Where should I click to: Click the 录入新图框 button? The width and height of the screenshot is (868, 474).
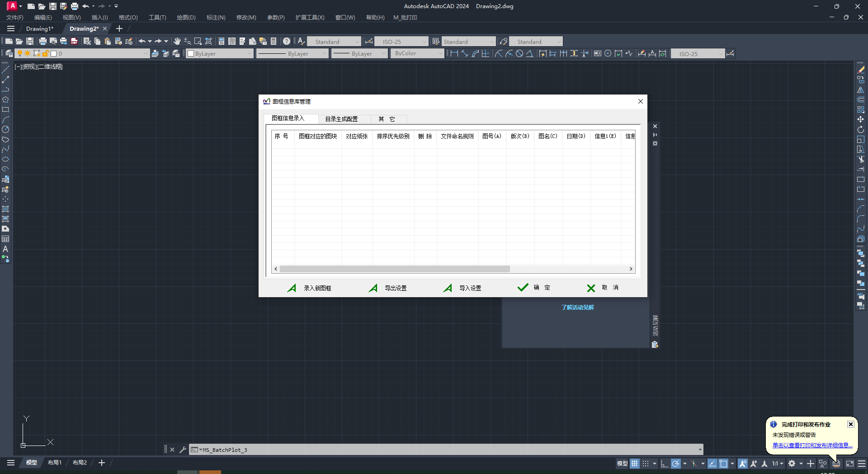[310, 288]
